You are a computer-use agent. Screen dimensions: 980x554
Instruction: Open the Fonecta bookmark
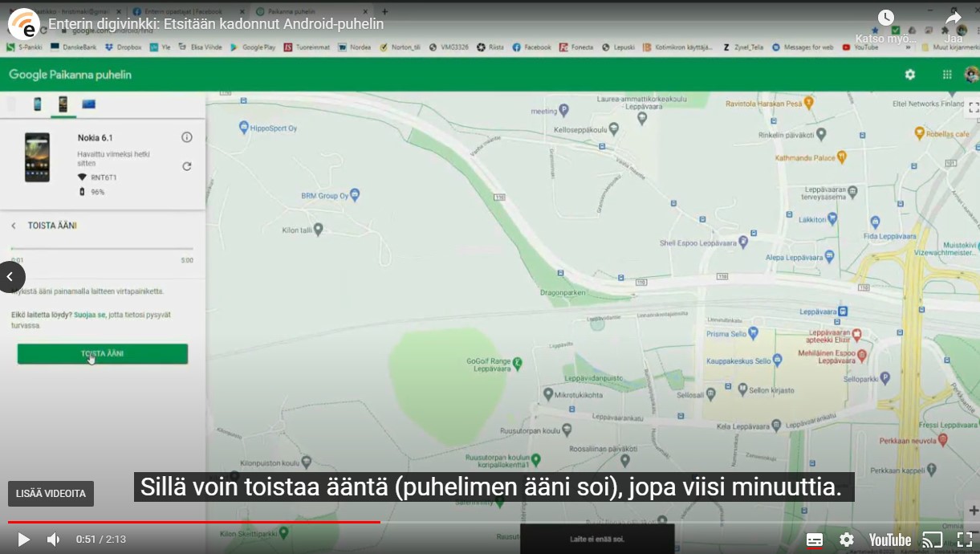coord(576,47)
